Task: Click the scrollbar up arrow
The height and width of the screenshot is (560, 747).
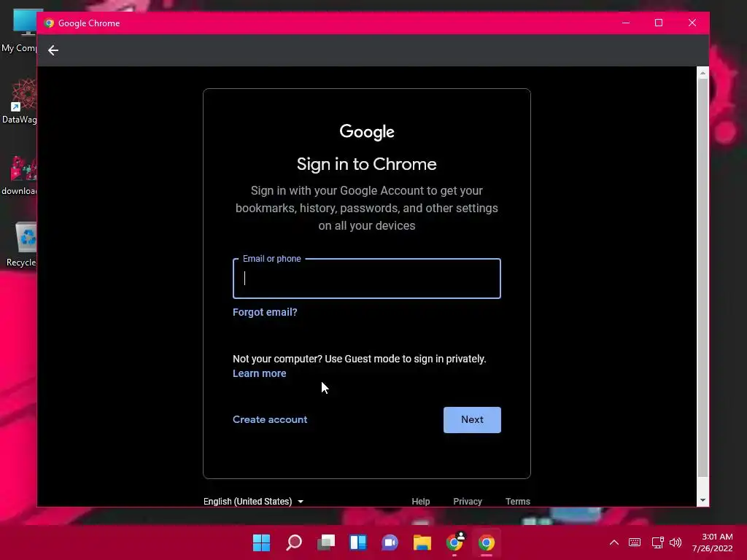Action: [703, 73]
